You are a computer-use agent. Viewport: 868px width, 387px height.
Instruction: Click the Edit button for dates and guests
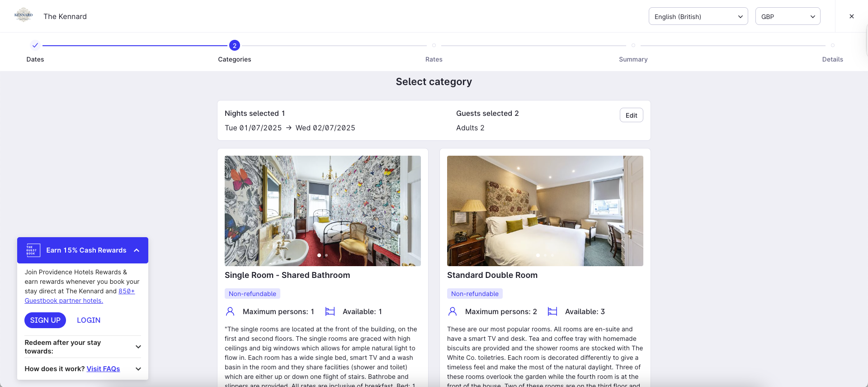pyautogui.click(x=631, y=115)
